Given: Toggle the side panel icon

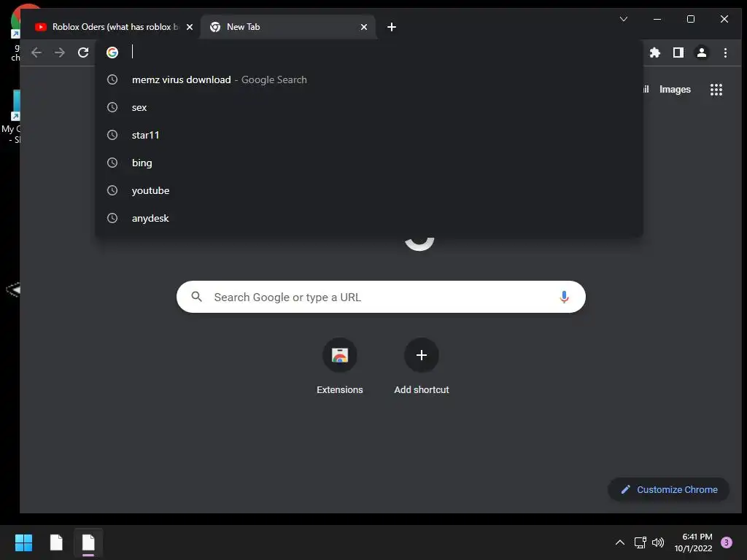Looking at the screenshot, I should [678, 52].
